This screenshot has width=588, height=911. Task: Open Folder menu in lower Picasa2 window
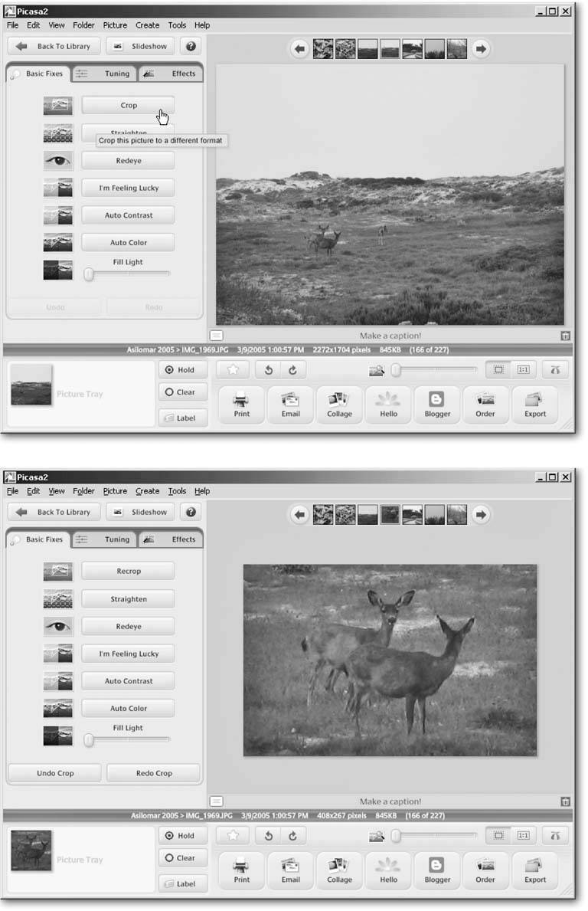click(x=83, y=491)
